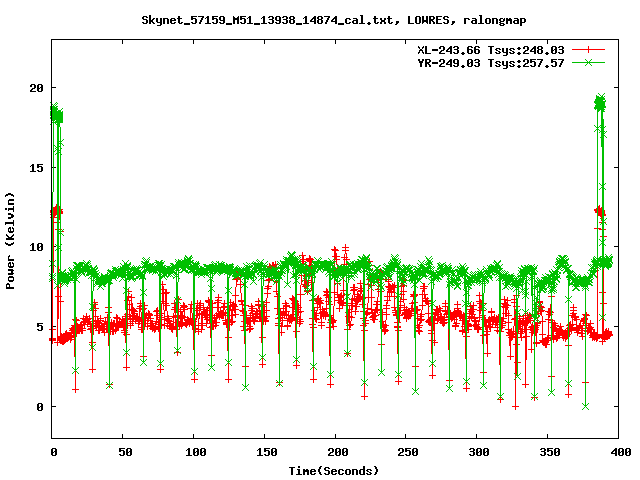Click the x-axis tick label "250"
The height and width of the screenshot is (480, 640).
pyautogui.click(x=408, y=452)
